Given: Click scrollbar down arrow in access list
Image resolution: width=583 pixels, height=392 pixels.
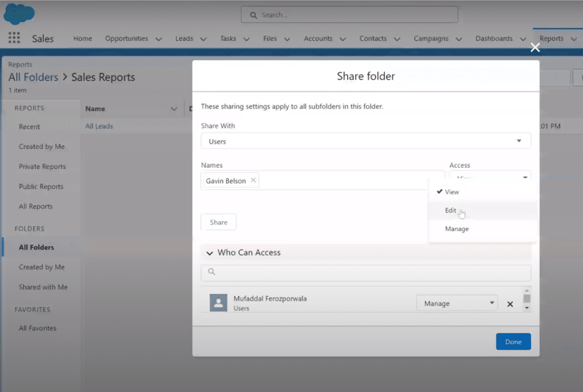Looking at the screenshot, I should pos(527,308).
